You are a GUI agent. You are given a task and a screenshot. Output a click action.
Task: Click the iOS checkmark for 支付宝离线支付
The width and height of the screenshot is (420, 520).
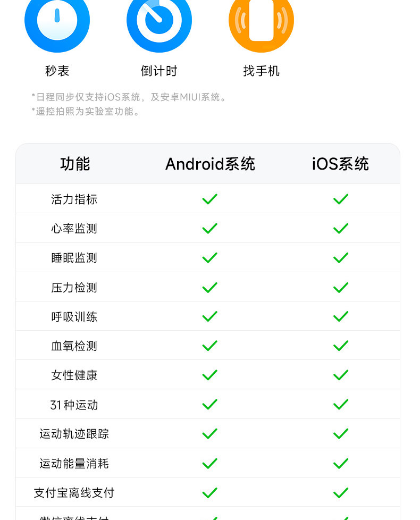point(340,493)
